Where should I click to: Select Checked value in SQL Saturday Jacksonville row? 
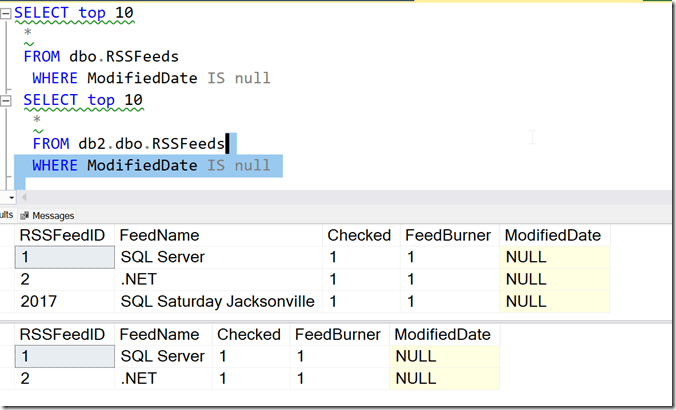(x=361, y=301)
